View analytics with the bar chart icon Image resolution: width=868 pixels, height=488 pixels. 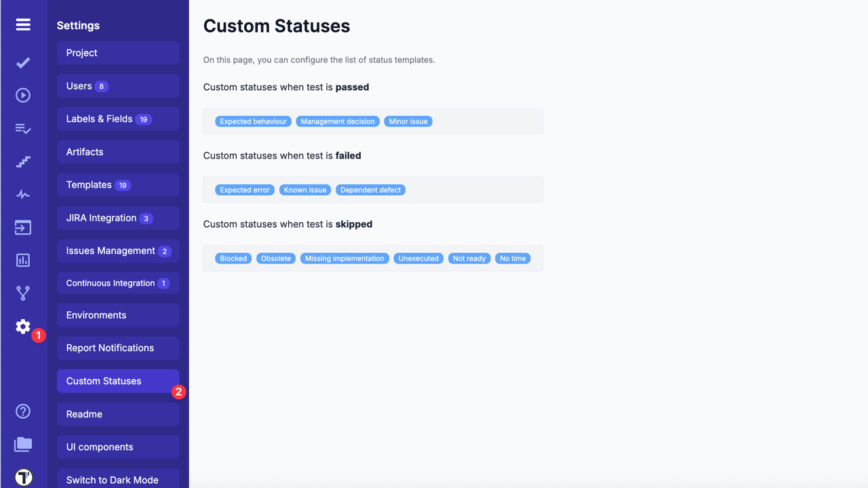pyautogui.click(x=23, y=260)
